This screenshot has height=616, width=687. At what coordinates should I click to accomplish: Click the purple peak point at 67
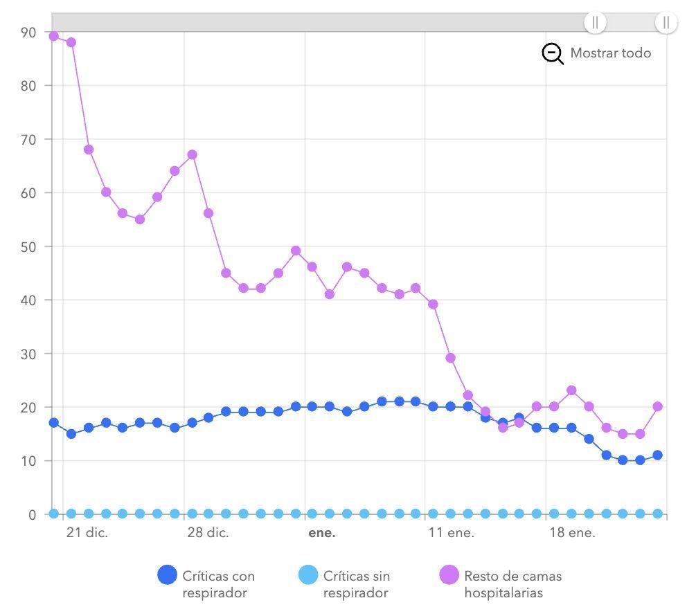[x=191, y=155]
